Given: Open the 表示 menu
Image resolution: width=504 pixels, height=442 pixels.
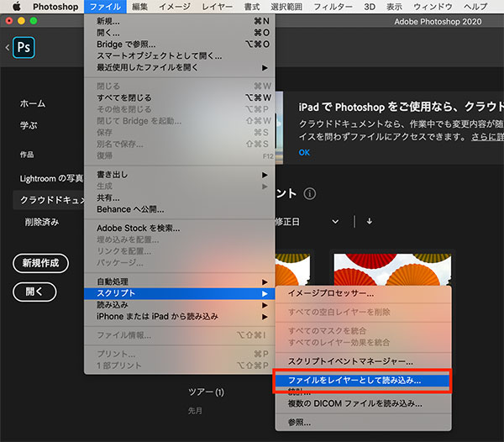Looking at the screenshot, I should [x=394, y=7].
